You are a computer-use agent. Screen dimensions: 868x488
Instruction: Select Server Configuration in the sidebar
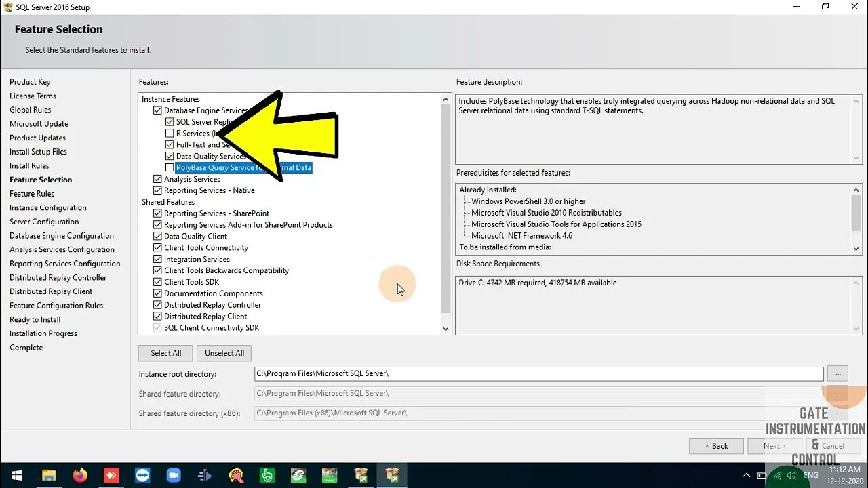(x=44, y=222)
